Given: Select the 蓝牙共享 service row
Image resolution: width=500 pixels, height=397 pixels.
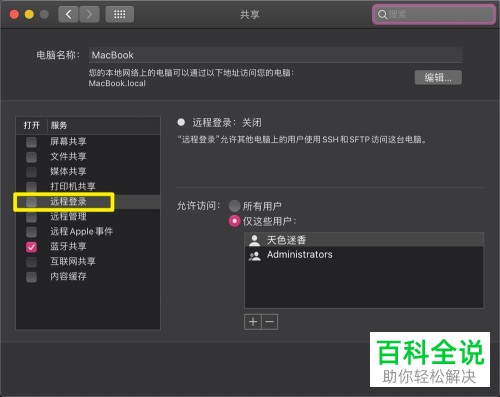Looking at the screenshot, I should 88,247.
